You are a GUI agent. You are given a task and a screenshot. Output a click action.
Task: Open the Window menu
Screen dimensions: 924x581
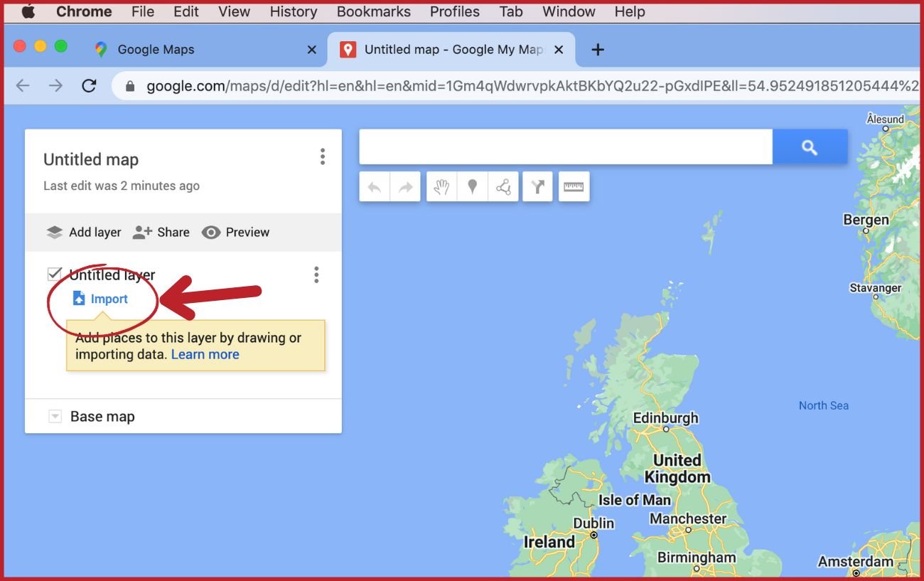pos(569,11)
